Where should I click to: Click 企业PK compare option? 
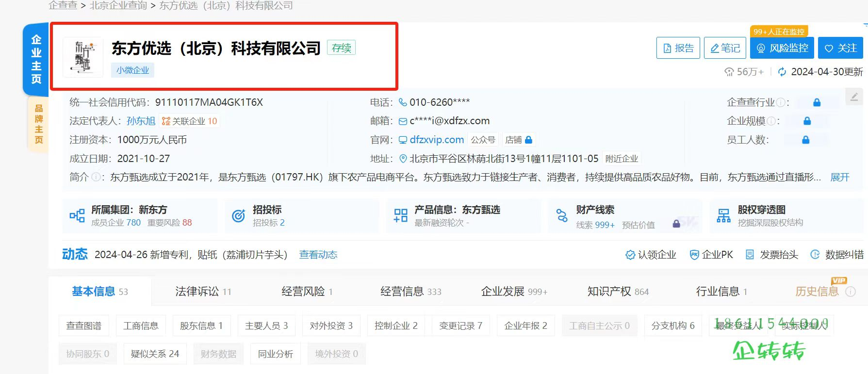[711, 255]
